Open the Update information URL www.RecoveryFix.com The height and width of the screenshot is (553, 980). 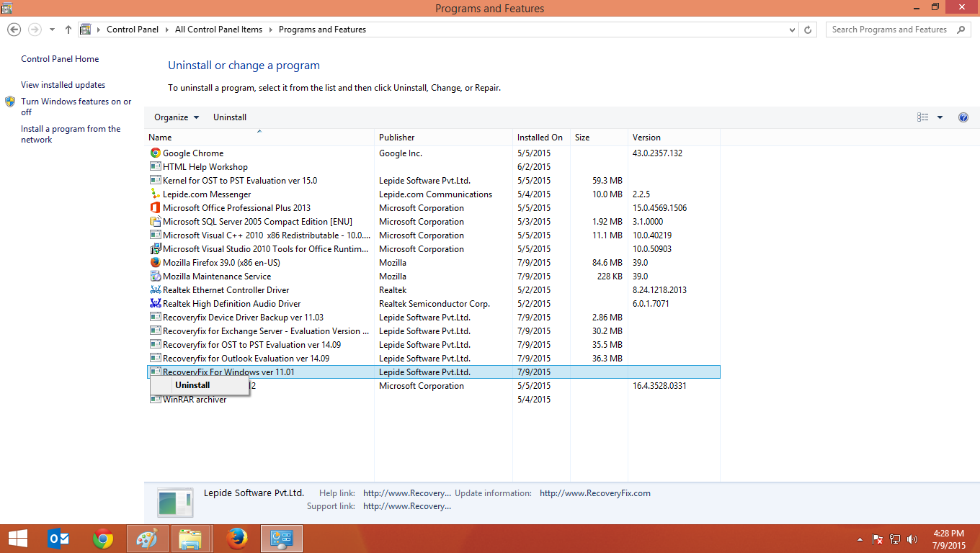(x=595, y=493)
